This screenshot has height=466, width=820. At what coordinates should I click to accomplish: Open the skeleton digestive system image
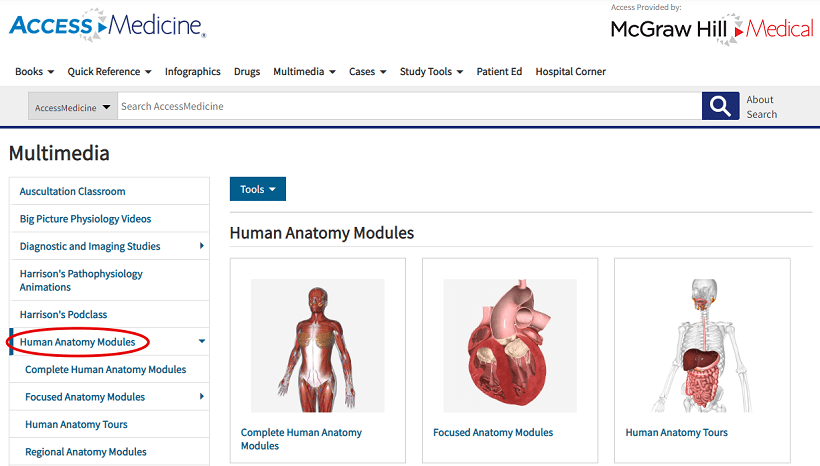(702, 346)
